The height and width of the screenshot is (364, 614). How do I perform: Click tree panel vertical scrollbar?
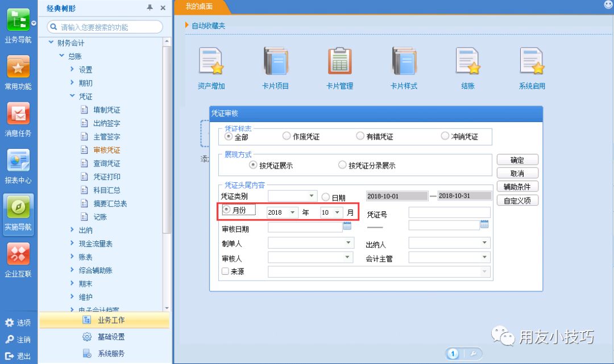(x=167, y=140)
